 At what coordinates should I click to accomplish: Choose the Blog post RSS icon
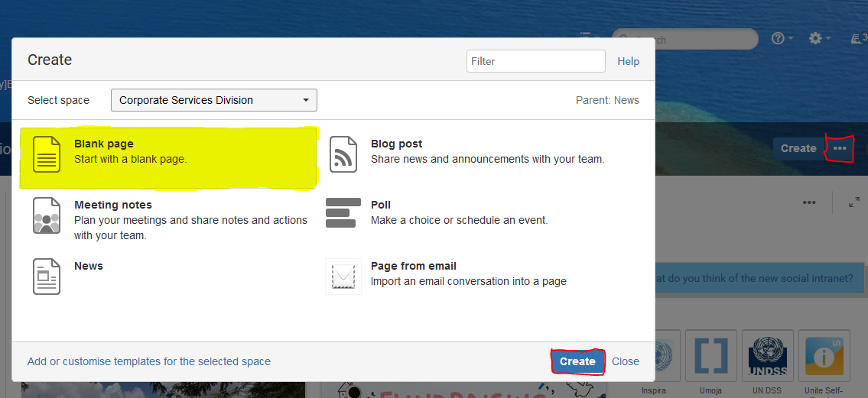pos(343,154)
